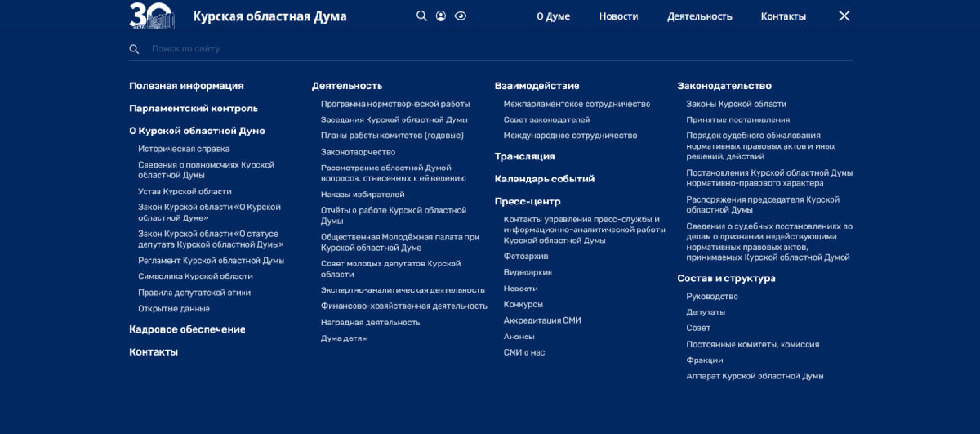Viewport: 980px width, 434px height.
Task: Open 'О Думе' top menu
Action: (x=553, y=16)
